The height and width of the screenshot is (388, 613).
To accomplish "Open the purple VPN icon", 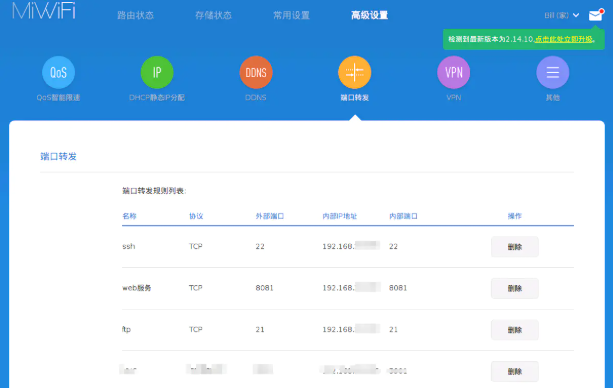I will pos(453,72).
